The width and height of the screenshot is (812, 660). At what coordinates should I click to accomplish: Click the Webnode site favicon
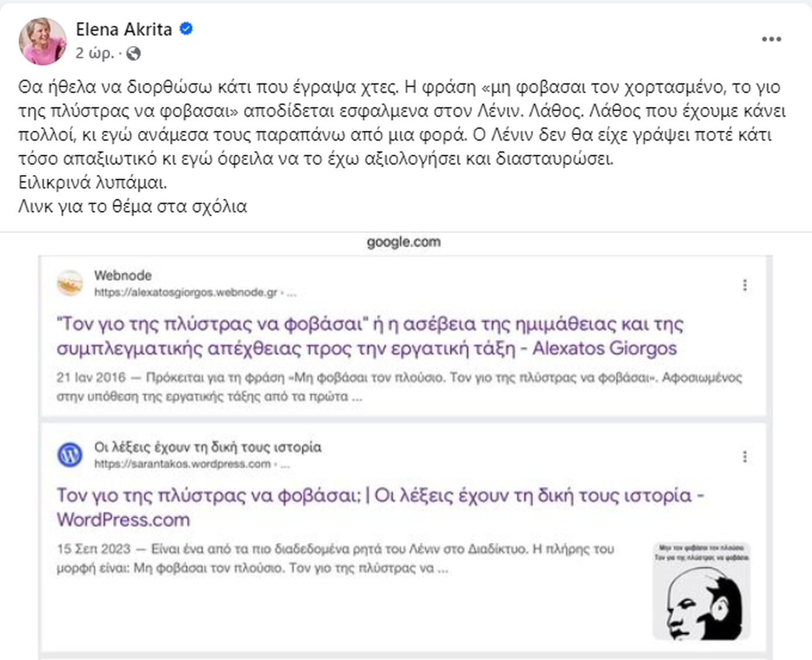click(x=70, y=283)
